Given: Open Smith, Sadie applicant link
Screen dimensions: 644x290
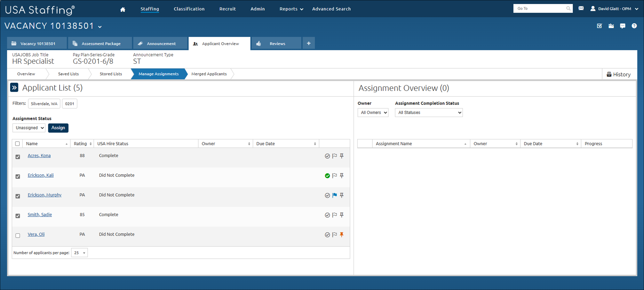Looking at the screenshot, I should click(40, 214).
